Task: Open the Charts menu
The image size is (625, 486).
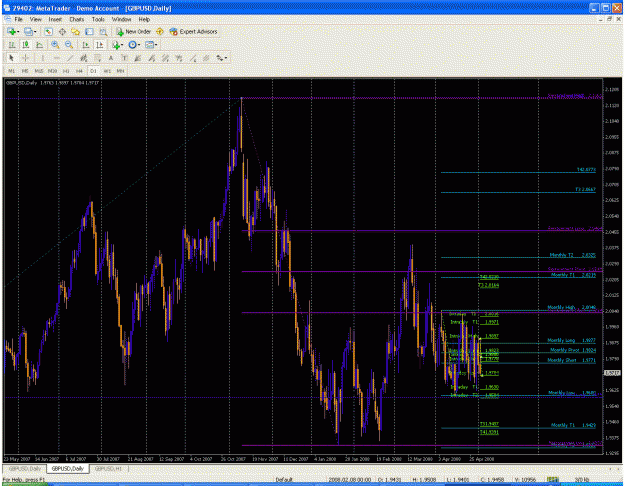Action: 77,19
